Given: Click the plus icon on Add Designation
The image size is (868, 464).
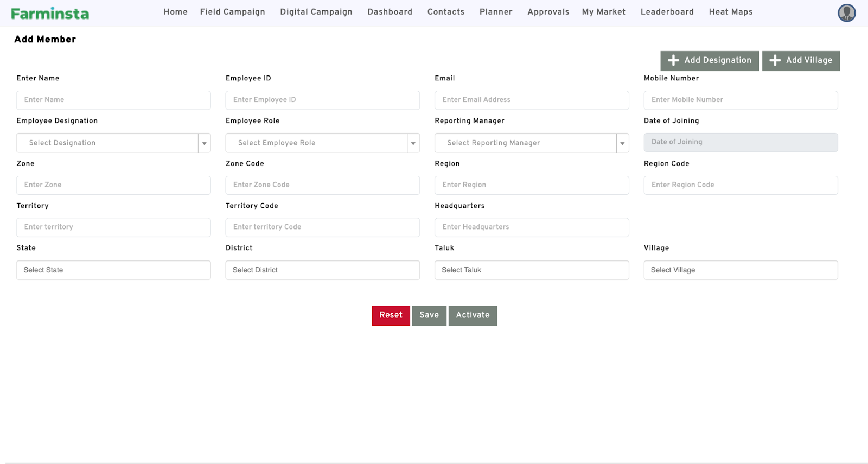Looking at the screenshot, I should (673, 61).
